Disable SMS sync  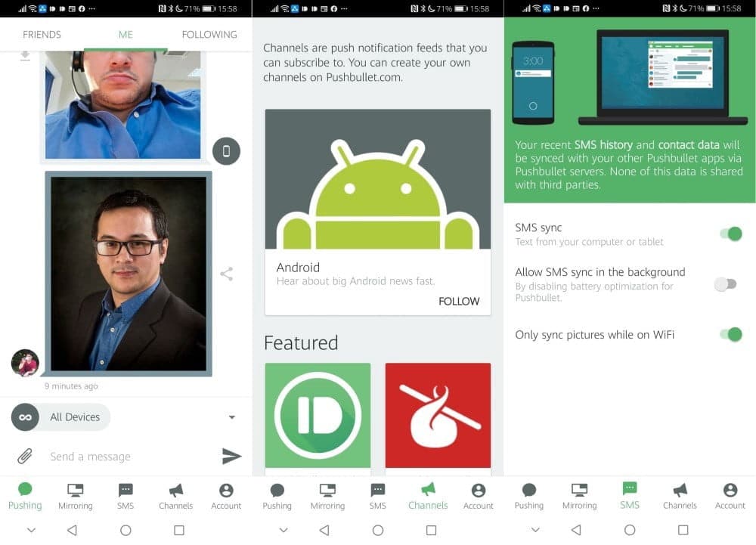[x=729, y=234]
